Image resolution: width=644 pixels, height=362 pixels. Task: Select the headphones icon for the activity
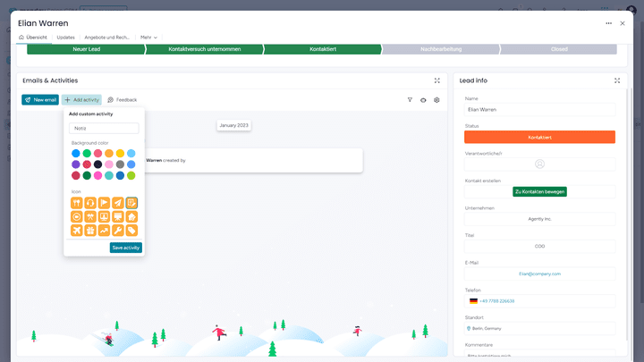tap(90, 203)
